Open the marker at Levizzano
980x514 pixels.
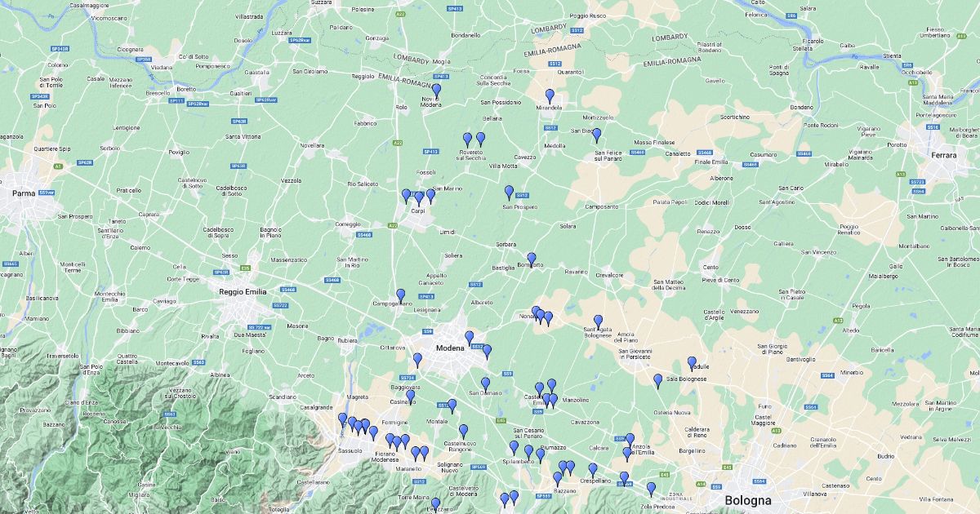pyautogui.click(x=435, y=505)
